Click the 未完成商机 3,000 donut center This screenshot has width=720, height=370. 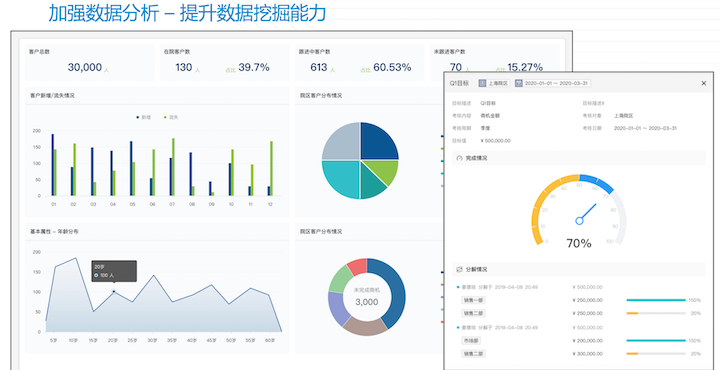366,297
